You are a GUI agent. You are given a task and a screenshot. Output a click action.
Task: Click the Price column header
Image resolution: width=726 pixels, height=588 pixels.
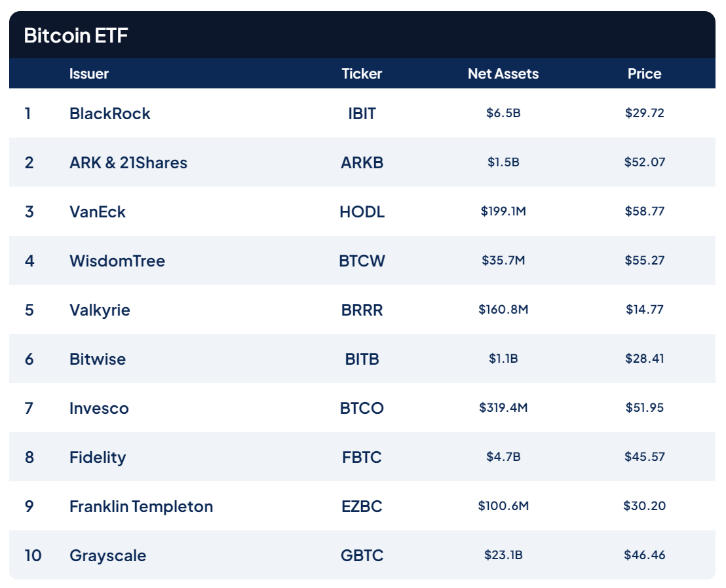click(x=644, y=74)
